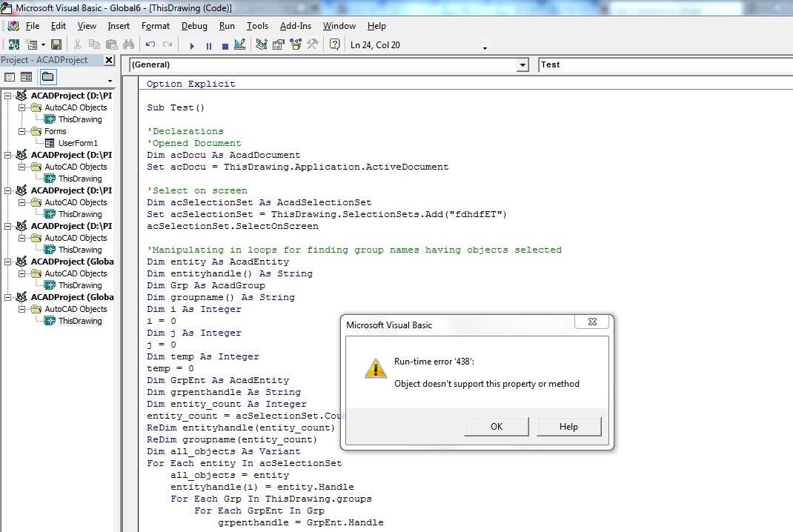Click the View AutoCAD toolbar icon
The height and width of the screenshot is (532, 793).
pyautogui.click(x=13, y=44)
